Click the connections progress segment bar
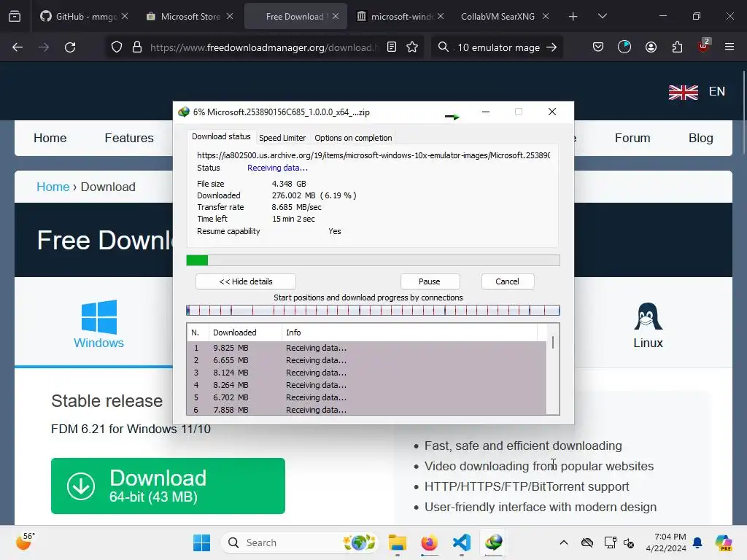The width and height of the screenshot is (747, 560). coord(373,311)
